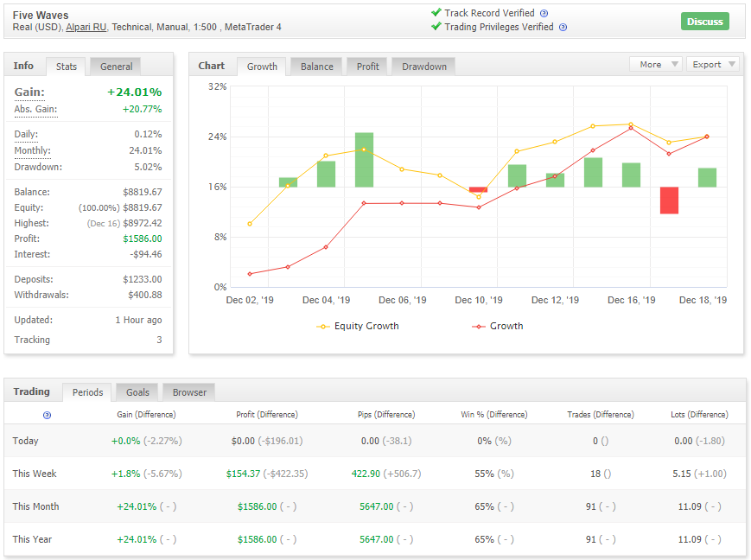The image size is (751, 560).
Task: Click the 5.02% Drawdown value
Action: coord(148,167)
